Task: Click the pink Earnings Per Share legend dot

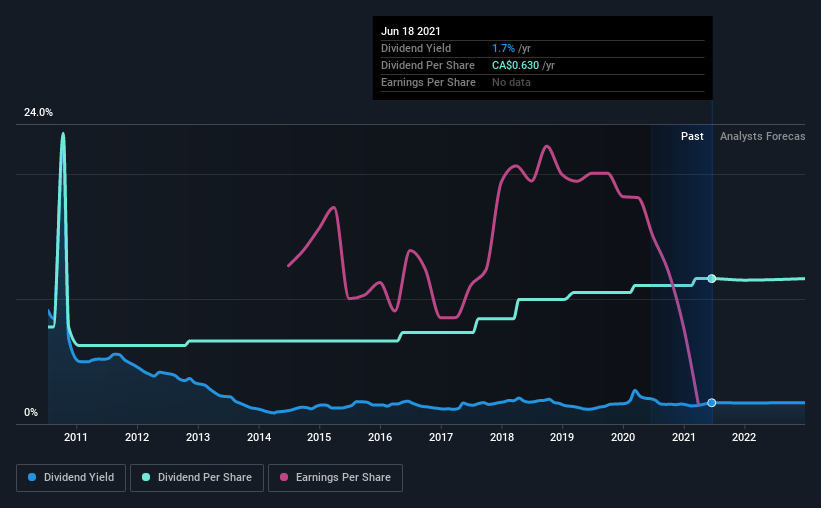Action: 284,477
